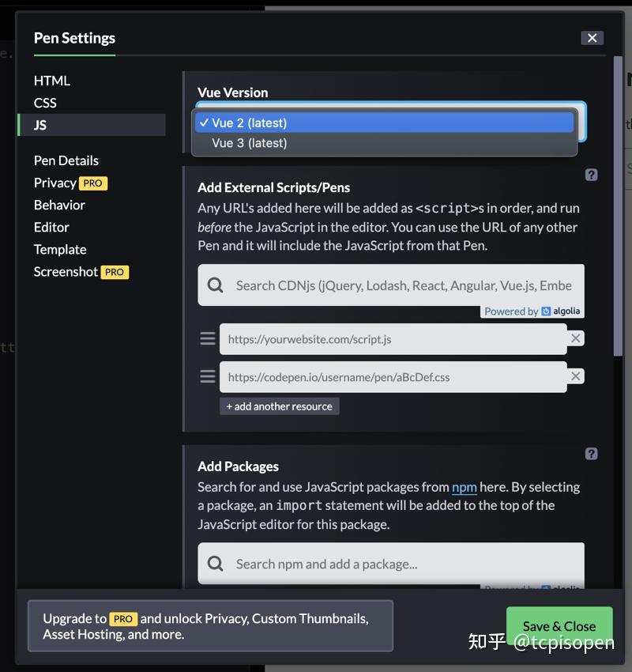Click the npm search magnifier icon
Screen dimensions: 632x672
[x=215, y=564]
